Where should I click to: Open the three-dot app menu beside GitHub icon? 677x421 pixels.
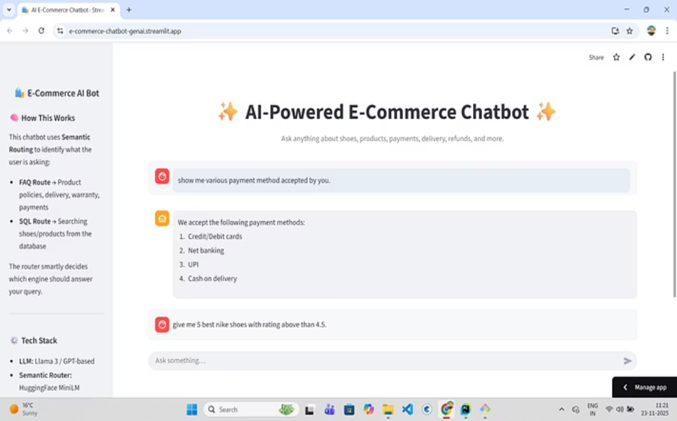click(663, 57)
